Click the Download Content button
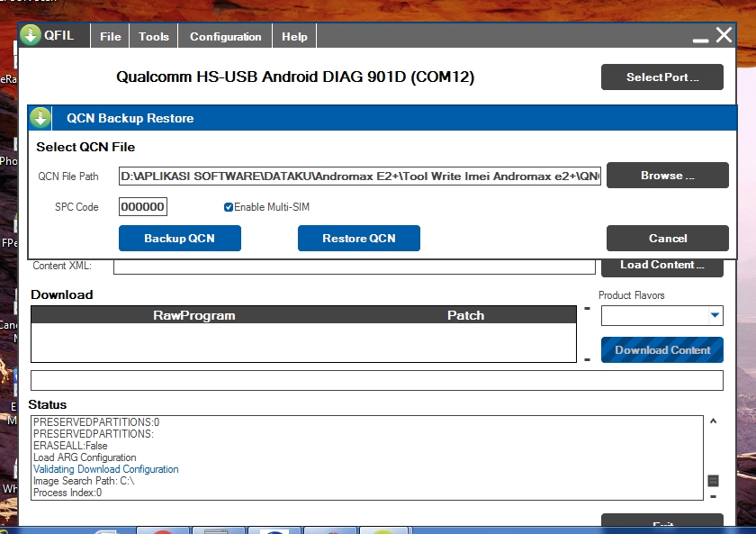756x534 pixels. point(661,349)
